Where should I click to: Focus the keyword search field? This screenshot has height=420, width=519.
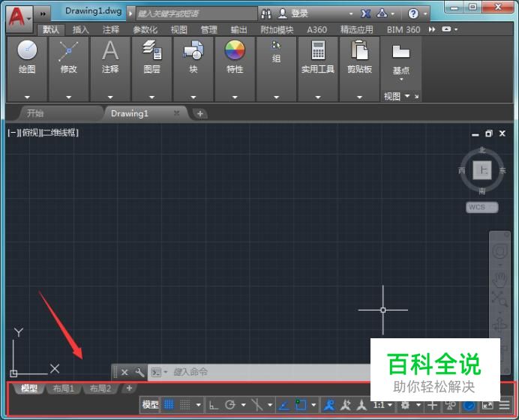pos(196,13)
